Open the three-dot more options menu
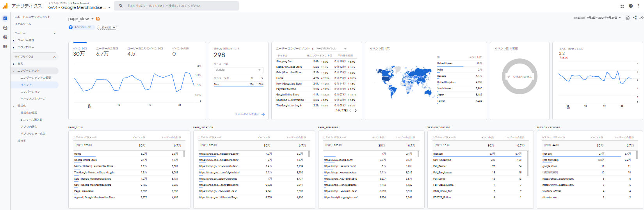This screenshot has width=644, height=210. (x=639, y=6)
